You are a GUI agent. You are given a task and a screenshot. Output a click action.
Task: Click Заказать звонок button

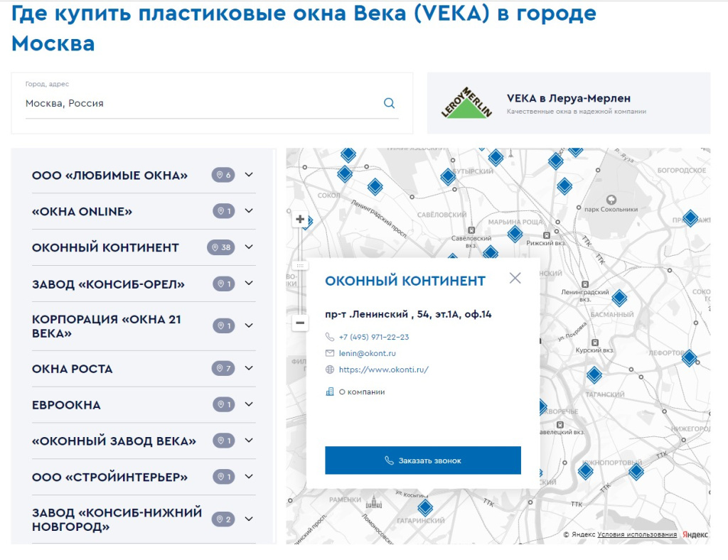423,461
